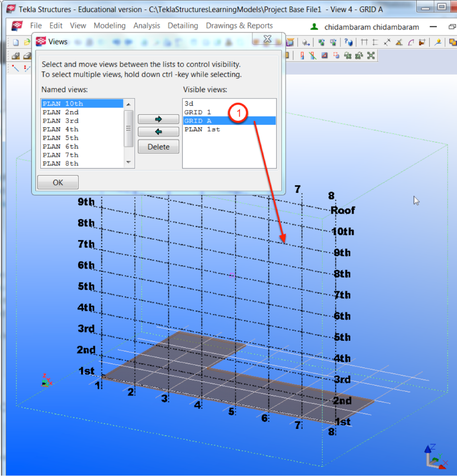Close the Views dialog window
Screen dimensions: 457x476
(x=268, y=40)
